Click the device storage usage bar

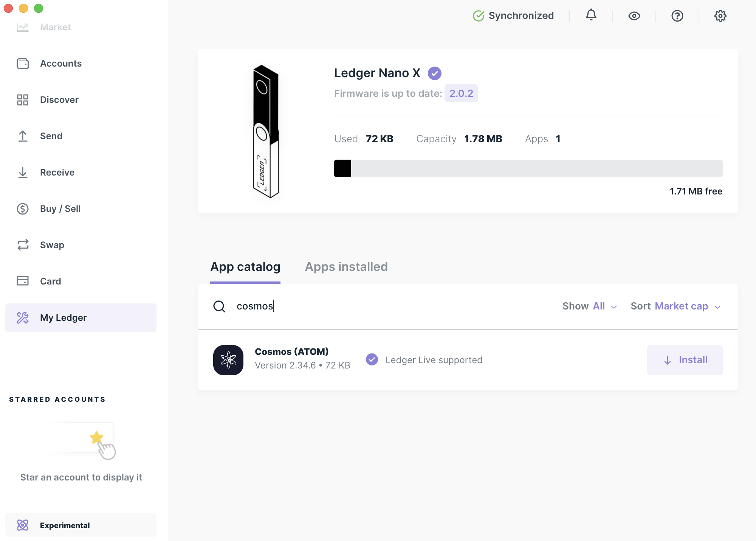pos(528,168)
